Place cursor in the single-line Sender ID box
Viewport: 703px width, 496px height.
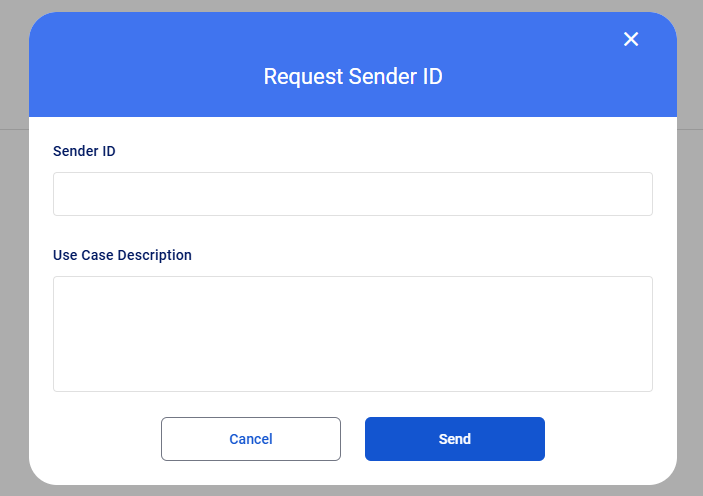(353, 194)
